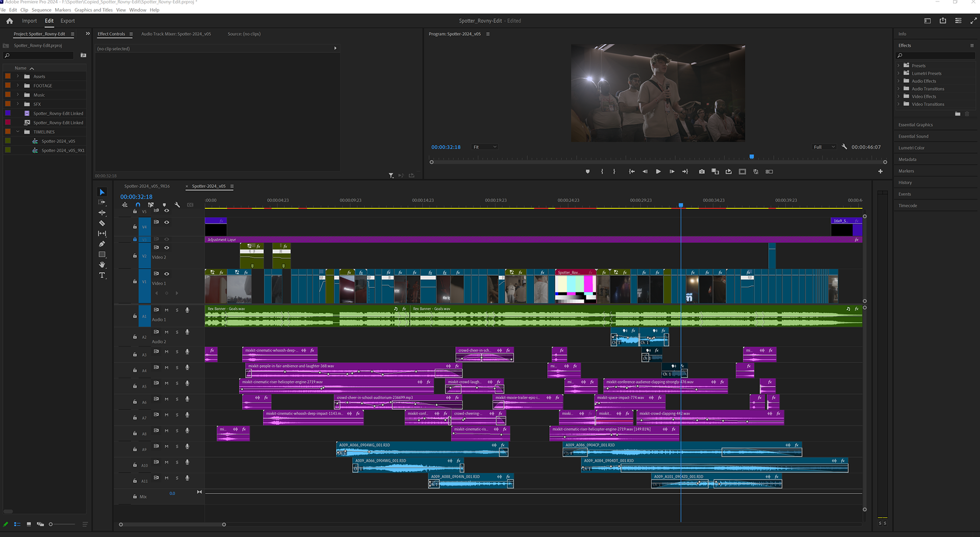
Task: Toggle lock on track A5
Action: [135, 386]
